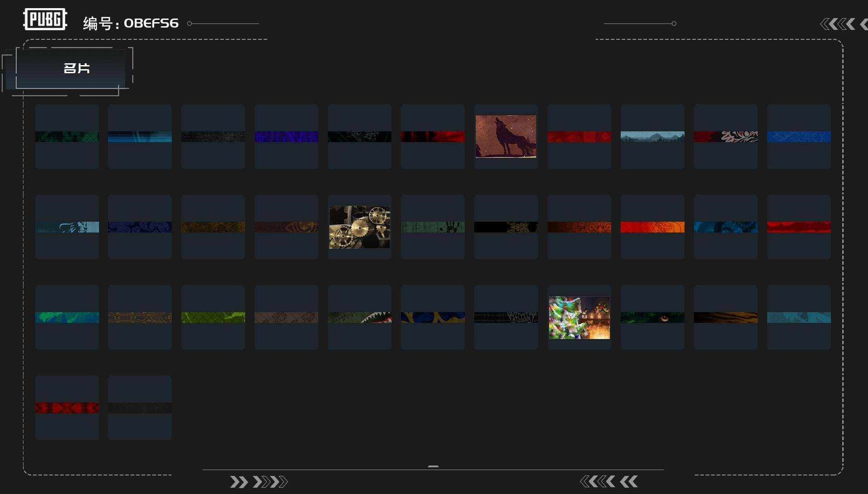Click the small handle on bottom line

pyautogui.click(x=433, y=466)
